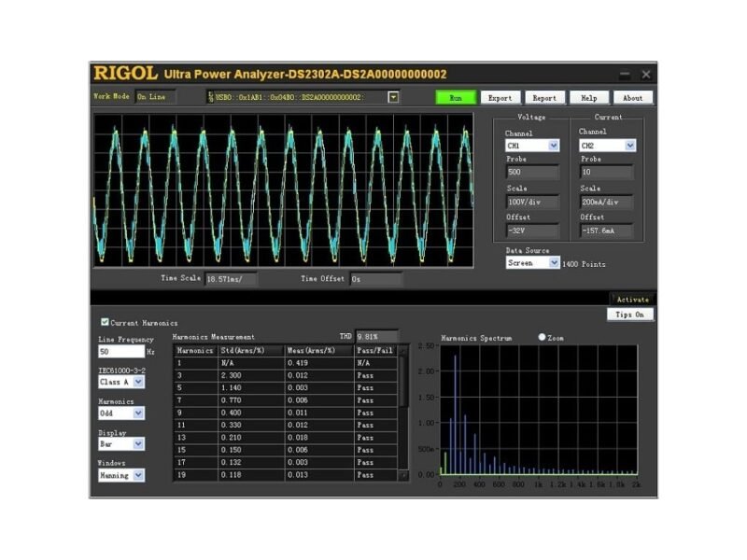747x560 pixels.
Task: Select the harmonic 13 measured value 0.018
Action: point(318,437)
